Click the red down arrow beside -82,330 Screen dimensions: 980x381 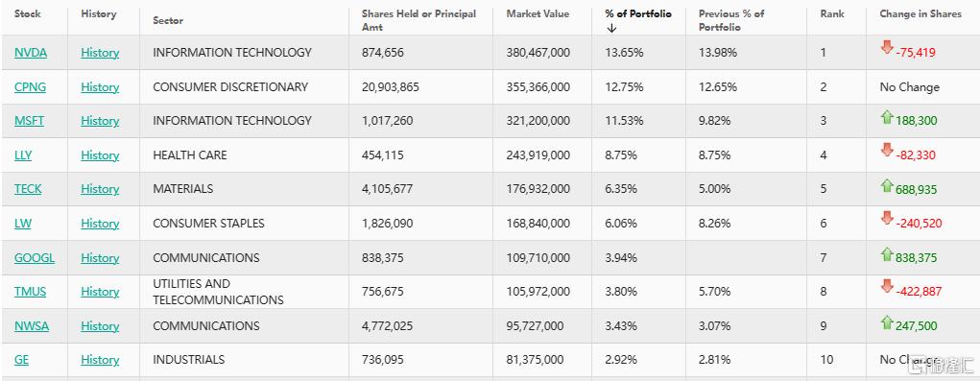coord(886,150)
